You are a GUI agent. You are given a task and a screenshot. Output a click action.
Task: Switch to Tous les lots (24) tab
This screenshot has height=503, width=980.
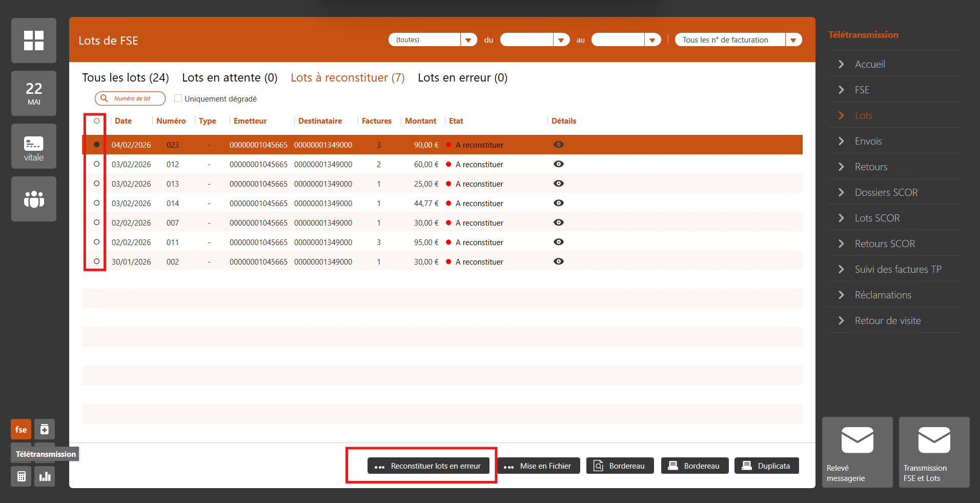(126, 77)
